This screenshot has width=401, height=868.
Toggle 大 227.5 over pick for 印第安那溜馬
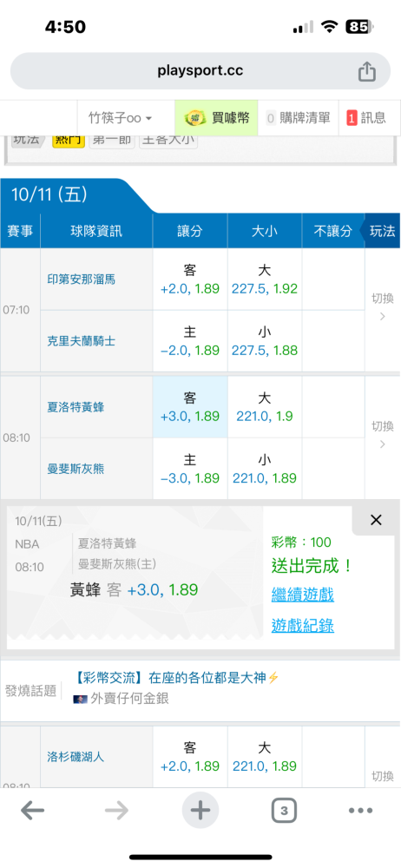(264, 279)
